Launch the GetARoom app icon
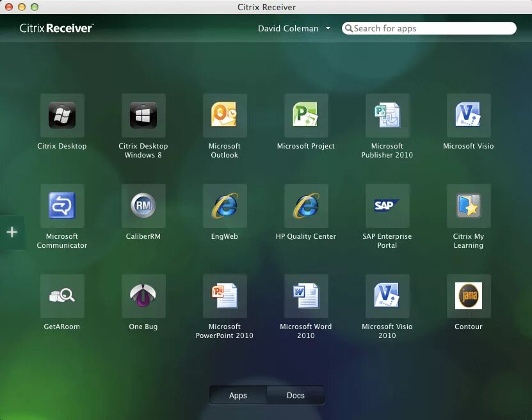 [x=62, y=296]
